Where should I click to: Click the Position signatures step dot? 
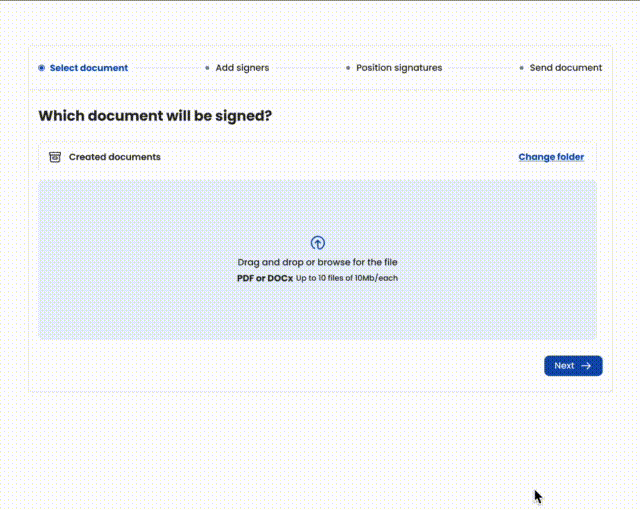(348, 68)
